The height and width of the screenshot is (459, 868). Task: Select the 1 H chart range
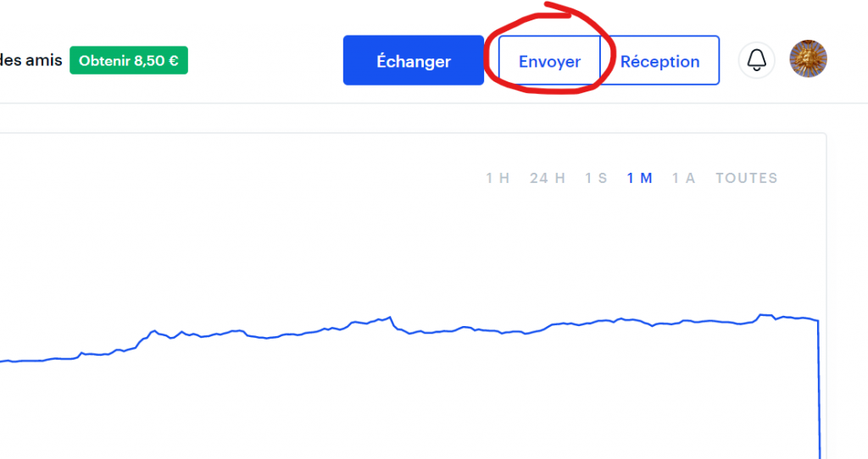pos(497,178)
